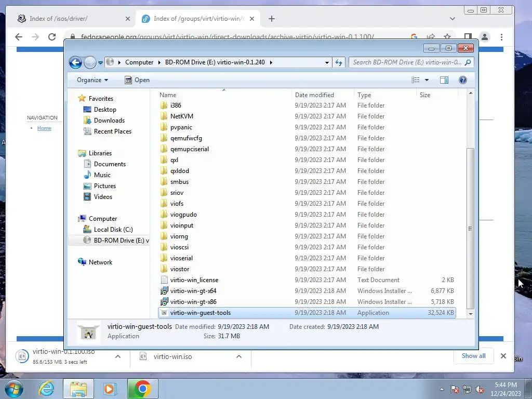
Task: Select the qxl folder
Action: click(x=174, y=160)
